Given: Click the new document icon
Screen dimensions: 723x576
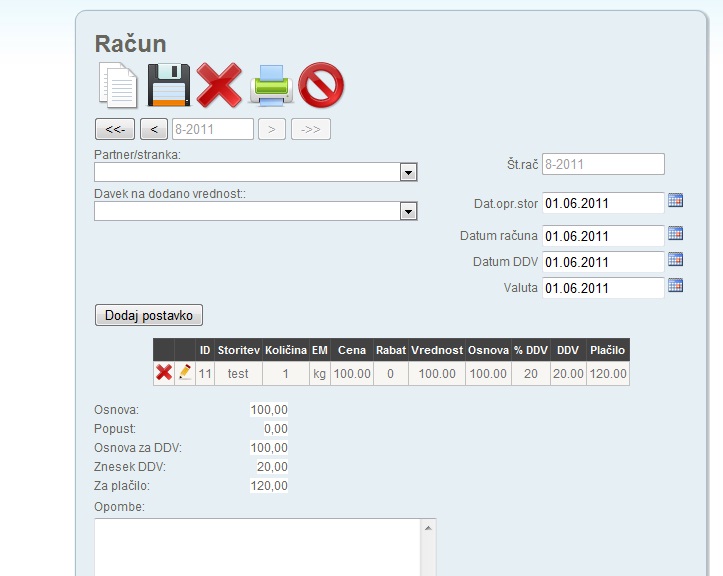Looking at the screenshot, I should point(117,85).
